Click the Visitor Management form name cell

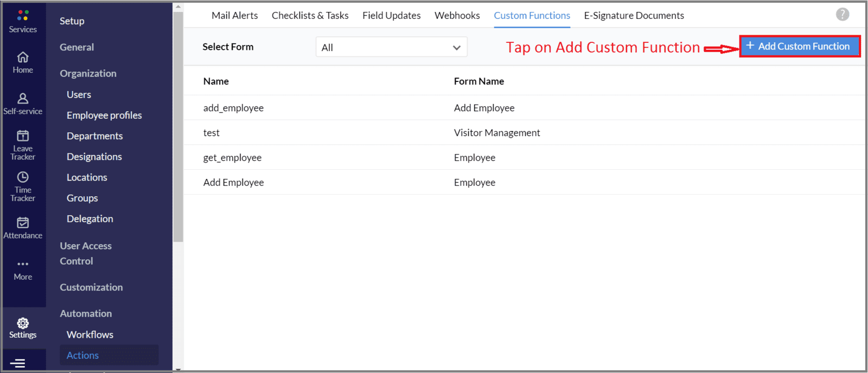(x=497, y=133)
